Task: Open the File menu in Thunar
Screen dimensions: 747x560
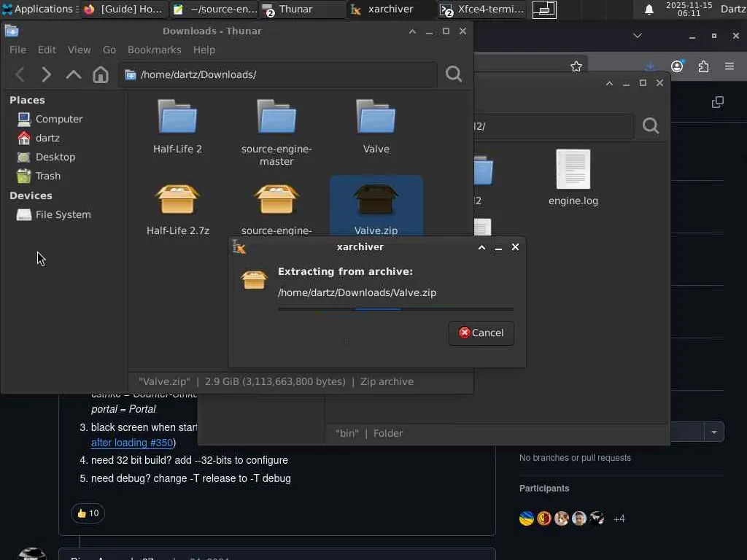Action: [18, 50]
